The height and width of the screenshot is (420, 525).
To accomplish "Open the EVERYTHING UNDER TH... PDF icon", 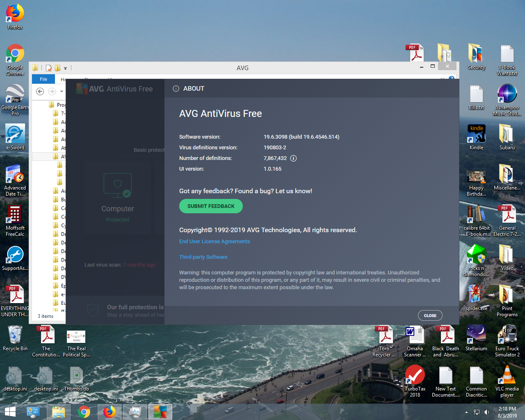I will [15, 301].
